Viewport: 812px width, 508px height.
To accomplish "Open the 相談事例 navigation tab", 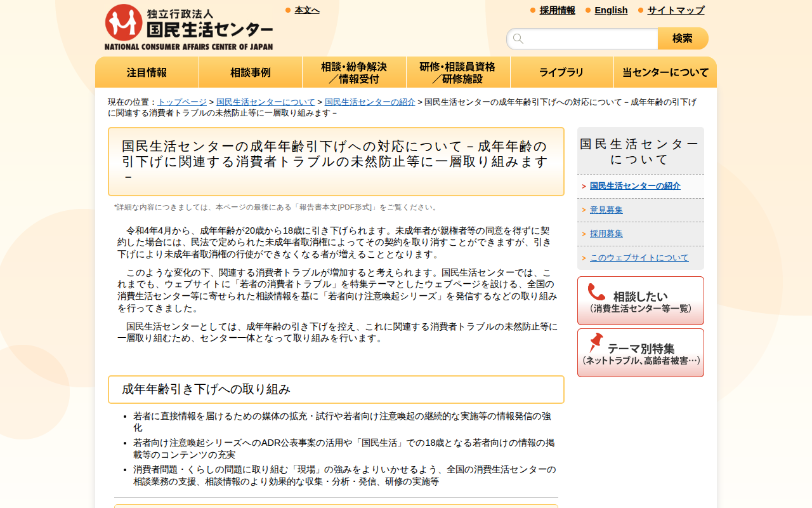I will 251,72.
